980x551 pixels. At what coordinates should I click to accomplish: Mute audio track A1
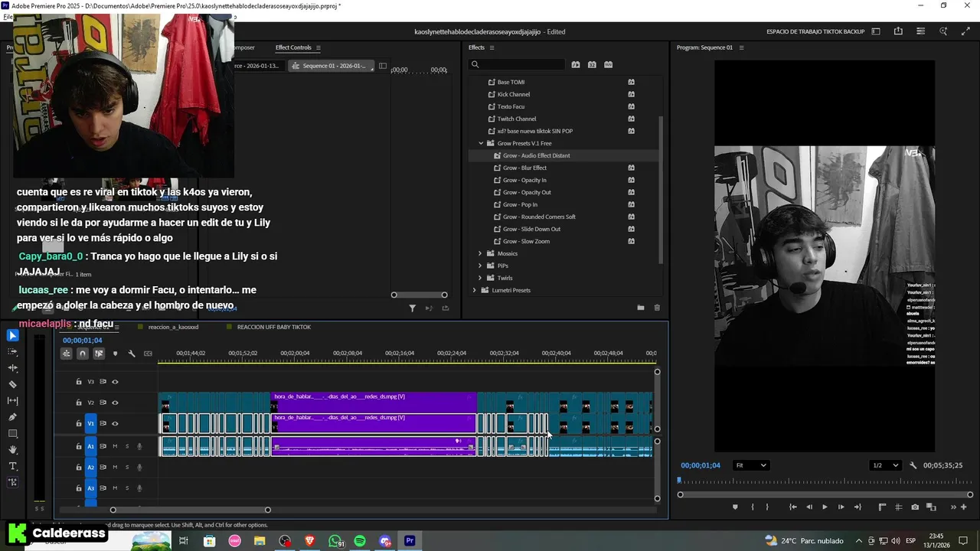coord(115,446)
